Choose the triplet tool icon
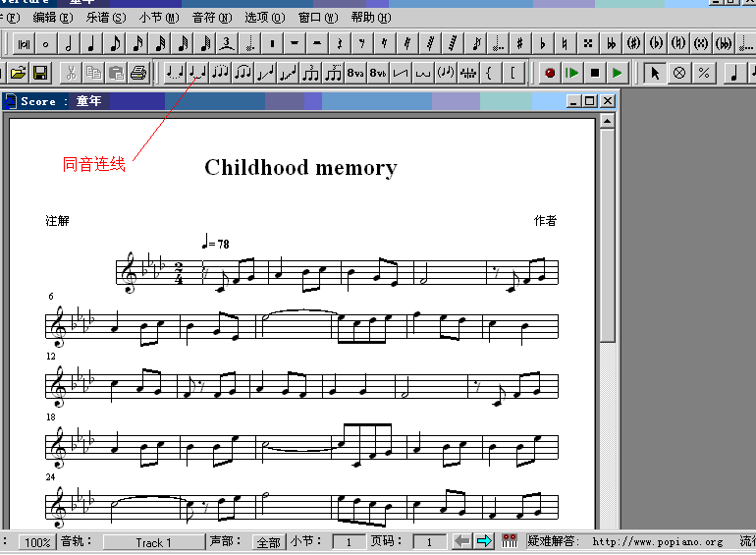The width and height of the screenshot is (756, 555). pos(227,44)
